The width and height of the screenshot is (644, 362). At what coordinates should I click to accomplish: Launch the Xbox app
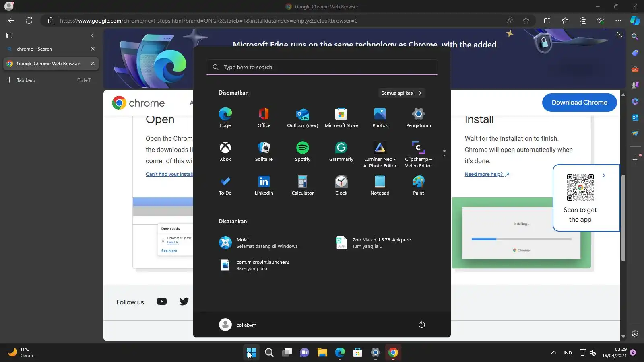225,151
